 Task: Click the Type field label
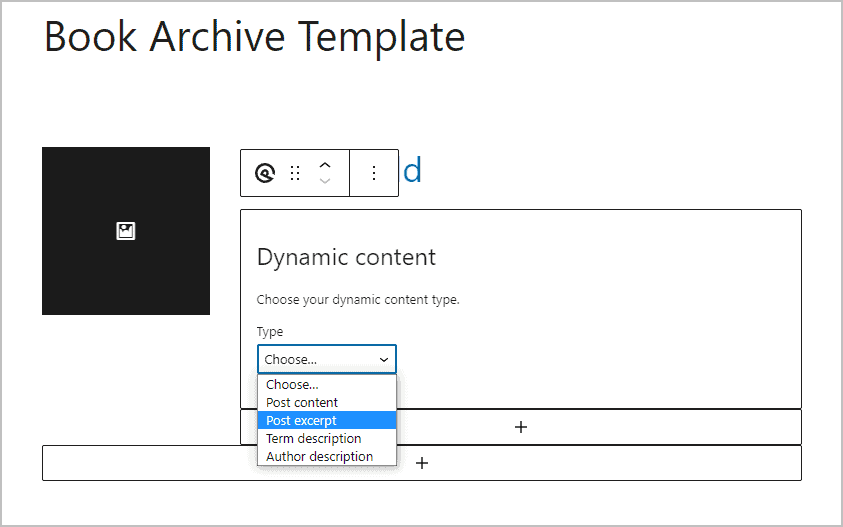tap(270, 332)
